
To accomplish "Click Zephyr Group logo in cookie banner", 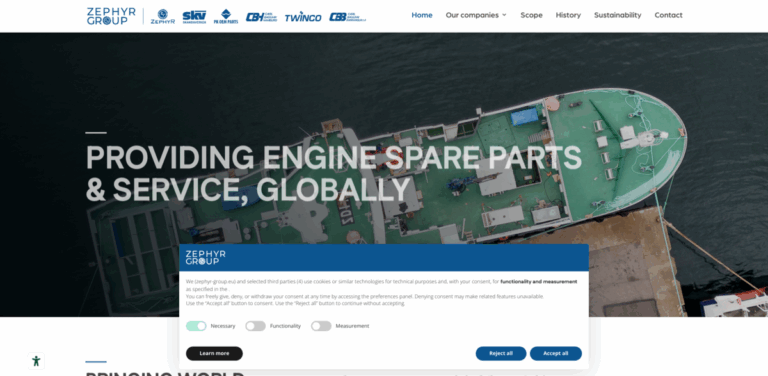I will tap(205, 258).
